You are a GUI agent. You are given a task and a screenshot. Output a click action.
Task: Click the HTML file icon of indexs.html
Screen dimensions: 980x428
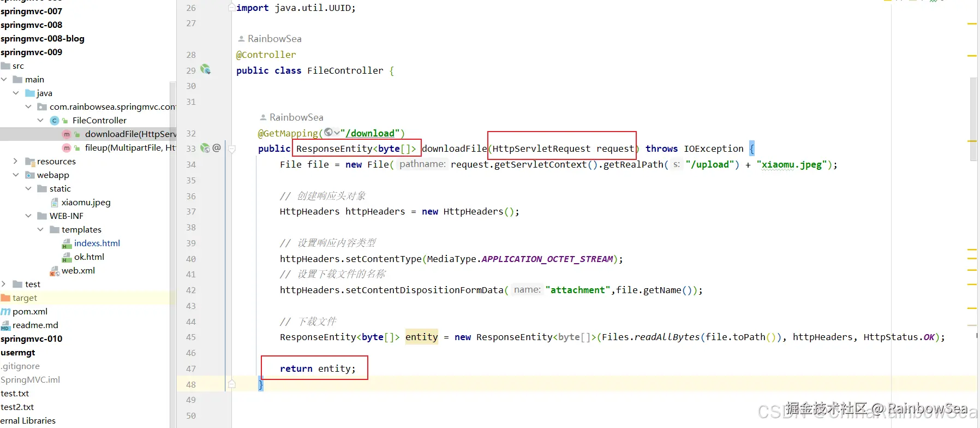click(x=67, y=243)
